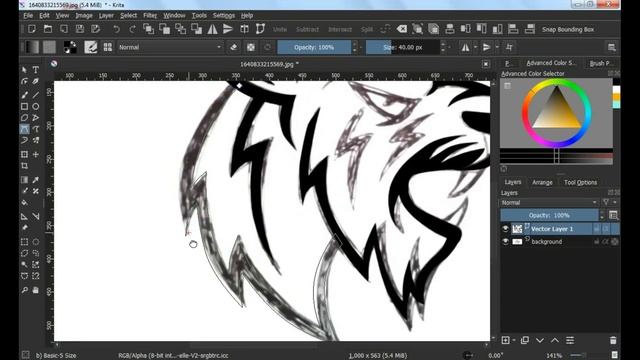This screenshot has height=360, width=640.
Task: Toggle alpha lock on background layer
Action: pyautogui.click(x=615, y=242)
